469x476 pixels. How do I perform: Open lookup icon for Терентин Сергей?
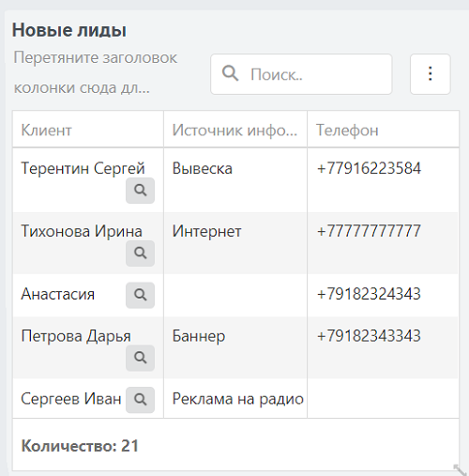pyautogui.click(x=140, y=191)
